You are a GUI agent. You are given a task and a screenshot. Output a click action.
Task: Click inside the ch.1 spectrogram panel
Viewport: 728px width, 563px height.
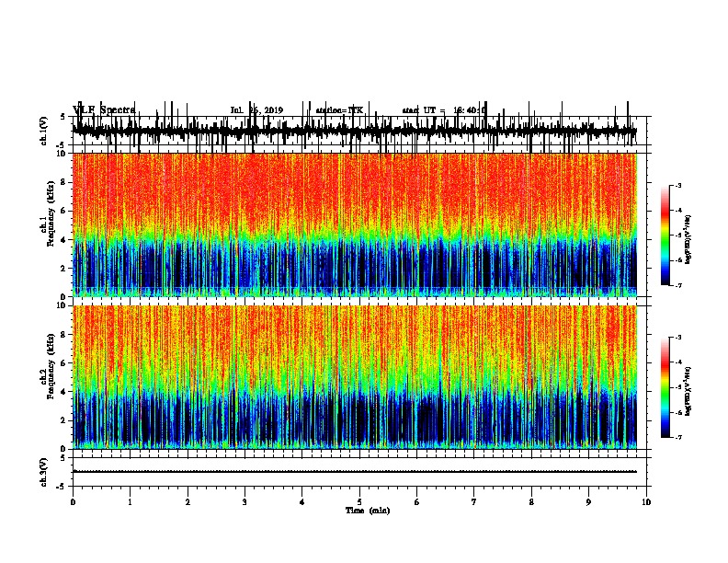tap(355, 224)
